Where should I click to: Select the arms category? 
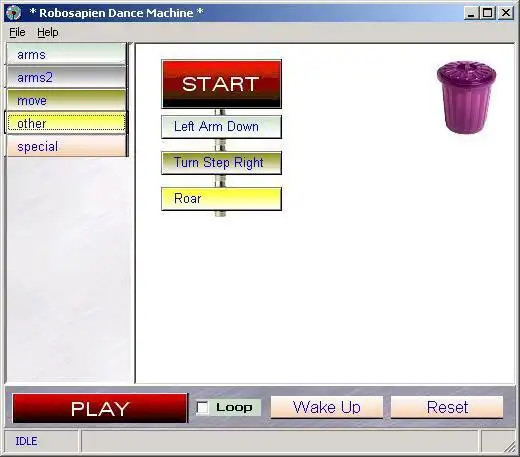66,54
